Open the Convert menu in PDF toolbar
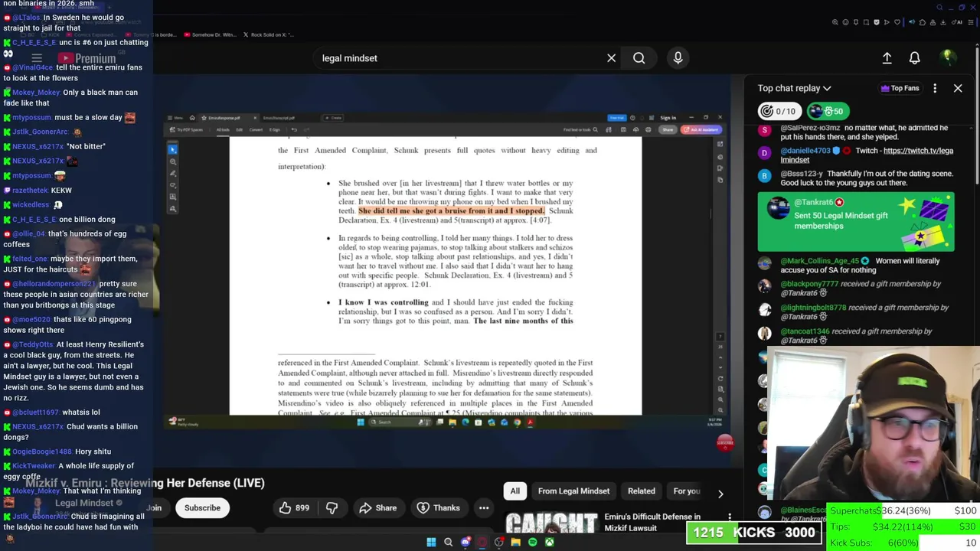The image size is (980, 551). 256,129
